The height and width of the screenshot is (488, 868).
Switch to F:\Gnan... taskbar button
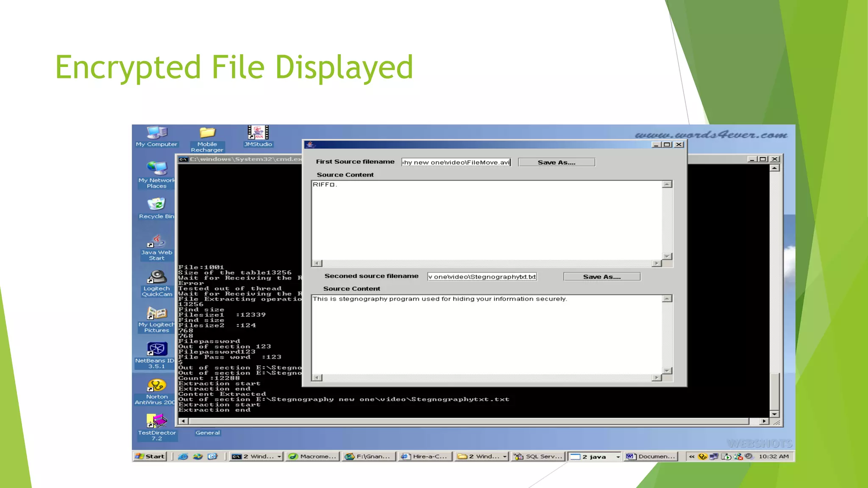(369, 456)
